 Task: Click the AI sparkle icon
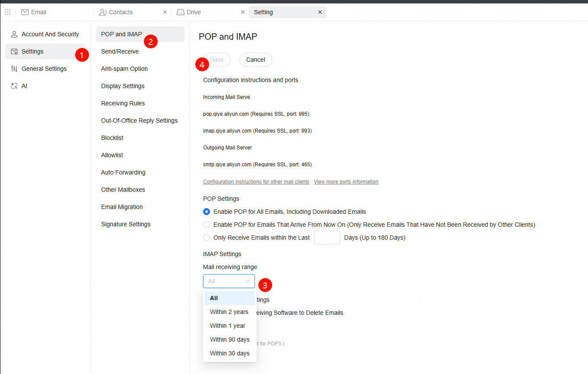[14, 86]
